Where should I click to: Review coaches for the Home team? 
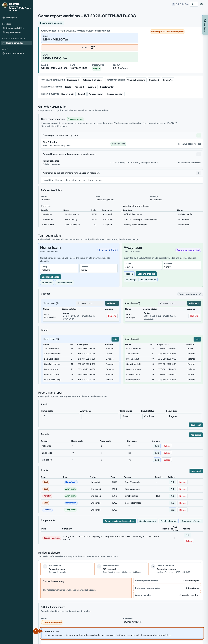coord(65,283)
